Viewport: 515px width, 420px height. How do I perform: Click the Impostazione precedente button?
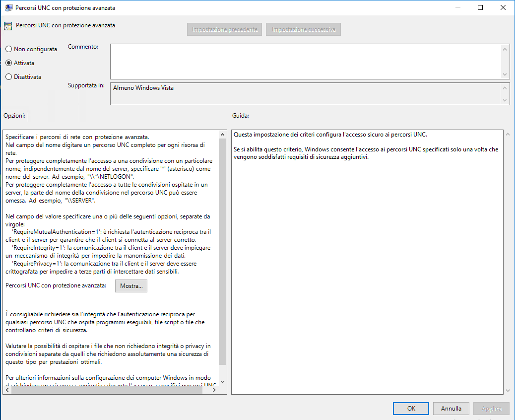[x=224, y=29]
